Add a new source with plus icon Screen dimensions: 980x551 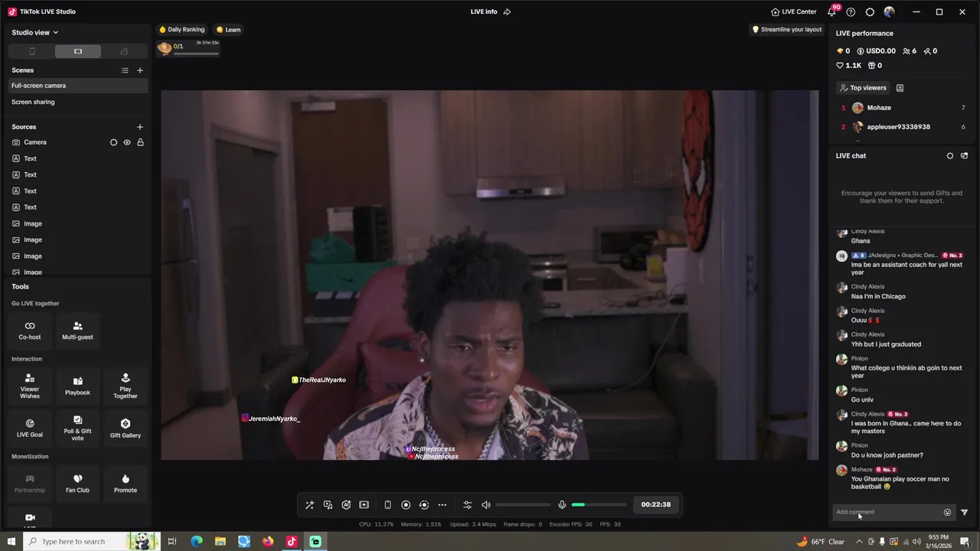pyautogui.click(x=139, y=127)
